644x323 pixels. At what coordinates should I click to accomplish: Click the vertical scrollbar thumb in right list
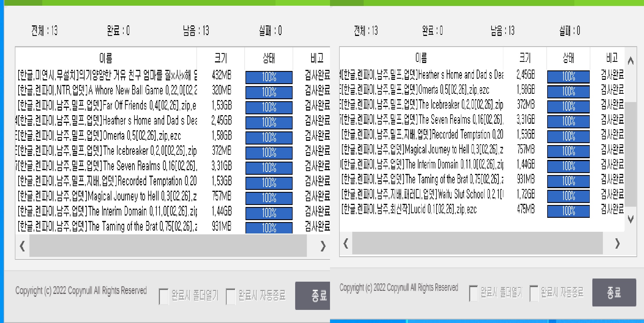(x=630, y=154)
